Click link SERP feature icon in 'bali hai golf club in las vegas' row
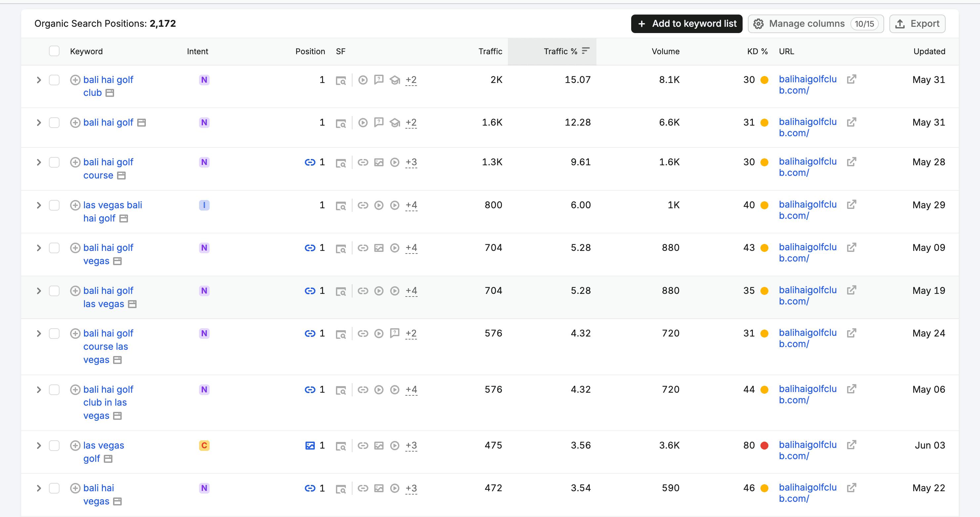 tap(363, 390)
